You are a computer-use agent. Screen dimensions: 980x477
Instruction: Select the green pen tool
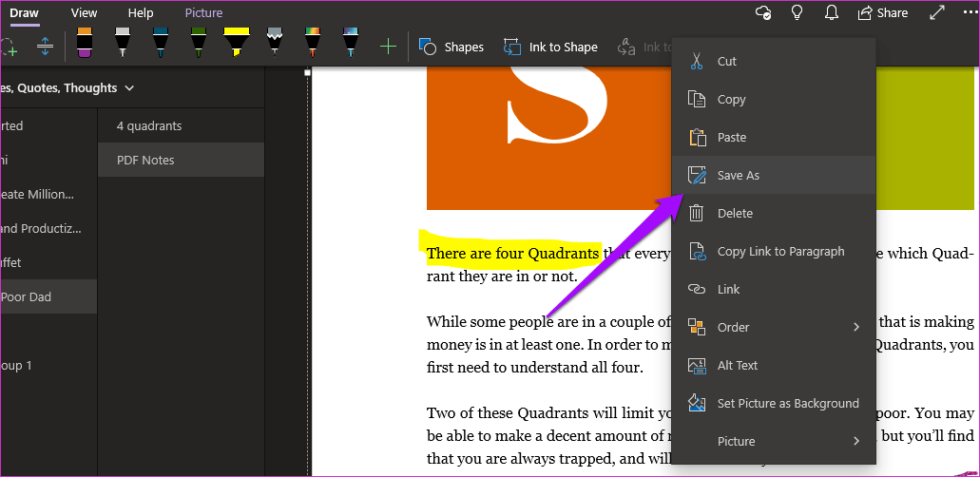[199, 43]
